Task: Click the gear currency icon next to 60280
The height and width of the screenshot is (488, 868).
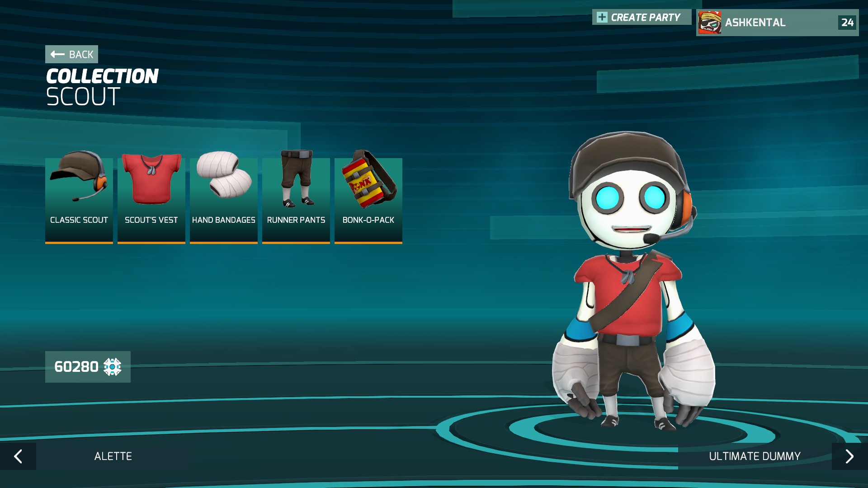Action: point(112,366)
